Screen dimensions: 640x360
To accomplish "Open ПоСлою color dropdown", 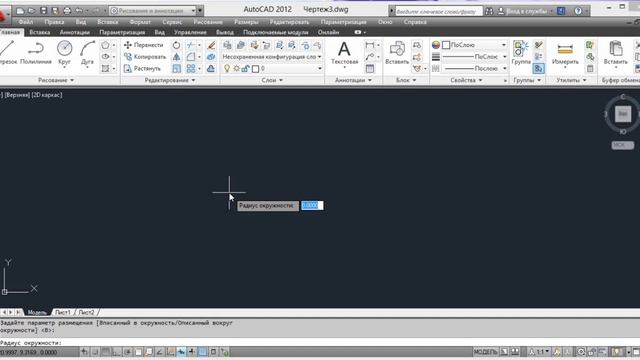I will tap(475, 45).
